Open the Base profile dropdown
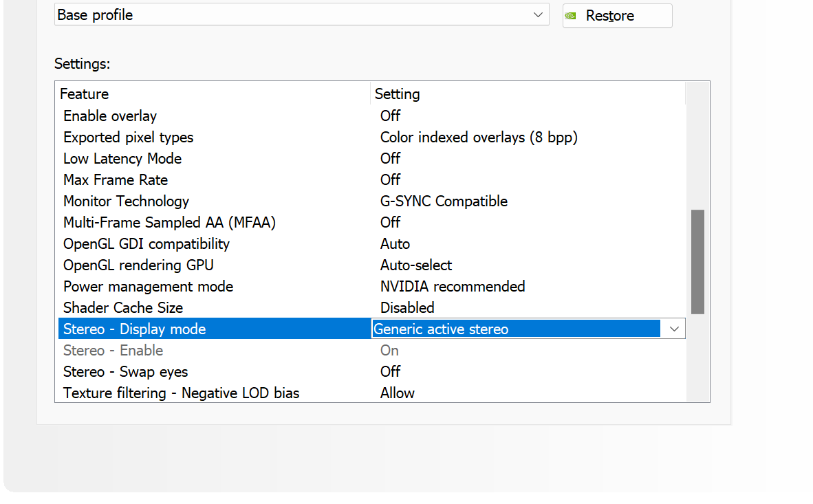The width and height of the screenshot is (813, 504). pos(301,14)
